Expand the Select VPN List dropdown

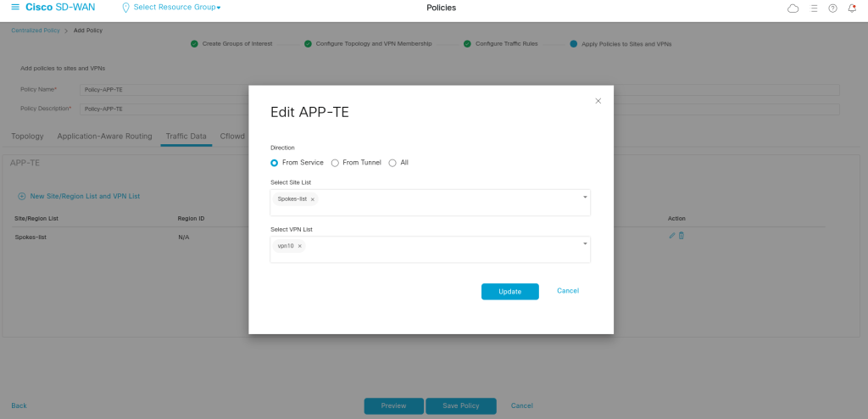pyautogui.click(x=585, y=244)
